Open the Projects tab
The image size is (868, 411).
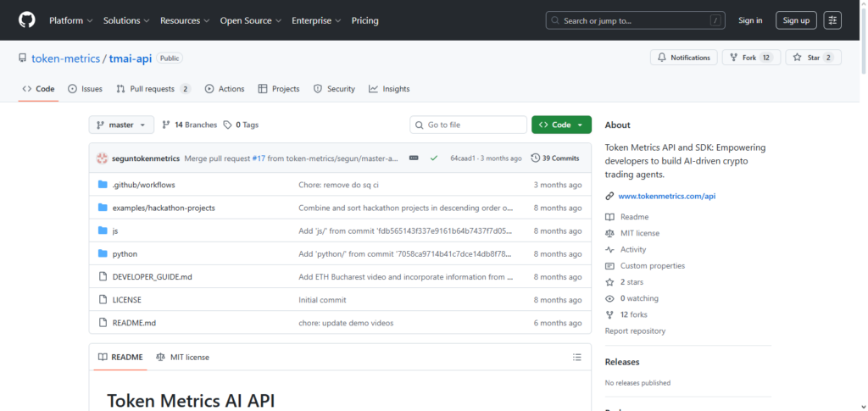(279, 89)
